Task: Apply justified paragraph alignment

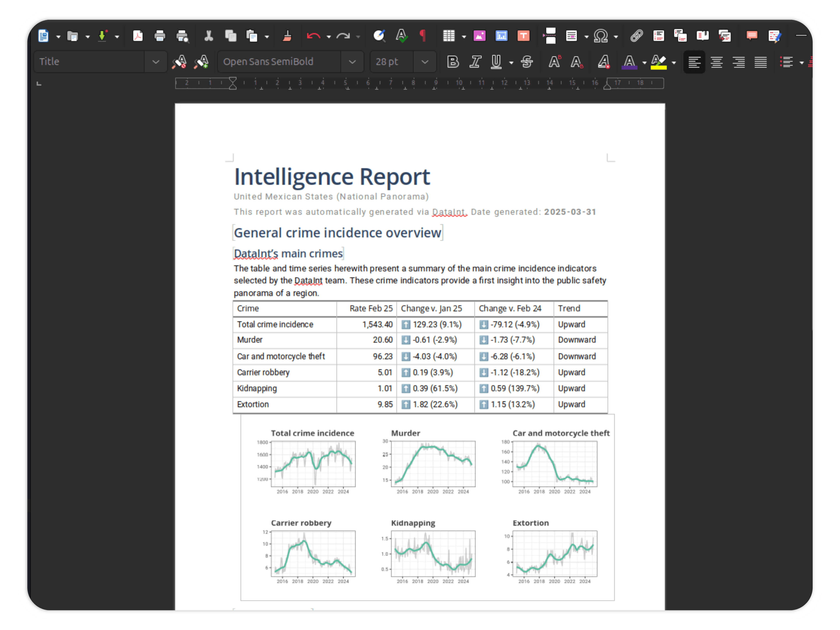Action: click(761, 62)
